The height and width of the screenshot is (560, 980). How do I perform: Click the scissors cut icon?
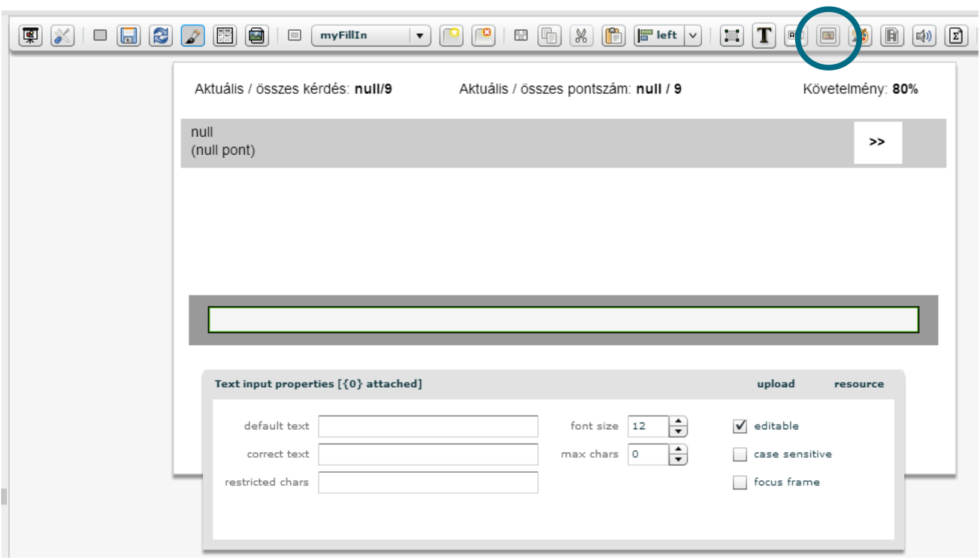click(x=580, y=35)
